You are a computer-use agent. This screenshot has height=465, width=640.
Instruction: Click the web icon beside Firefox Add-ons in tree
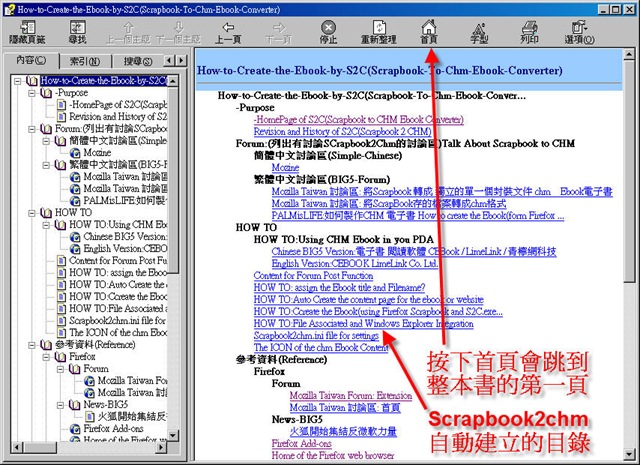tap(75, 429)
